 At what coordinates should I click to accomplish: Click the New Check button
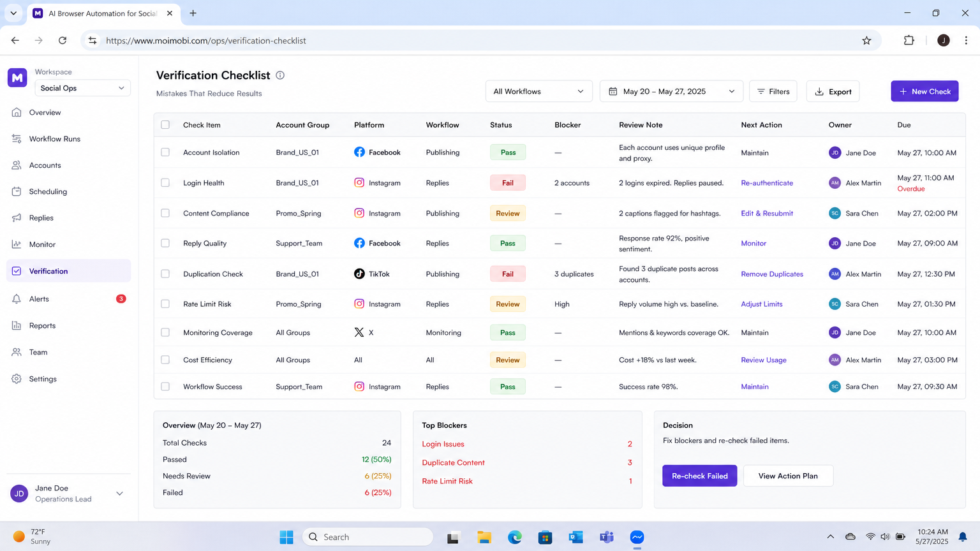(924, 91)
